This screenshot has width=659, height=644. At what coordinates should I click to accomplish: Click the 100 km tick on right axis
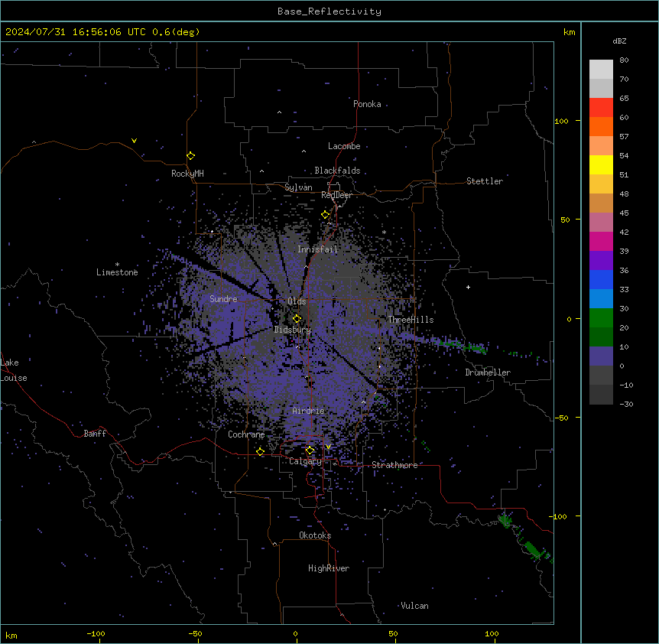561,121
